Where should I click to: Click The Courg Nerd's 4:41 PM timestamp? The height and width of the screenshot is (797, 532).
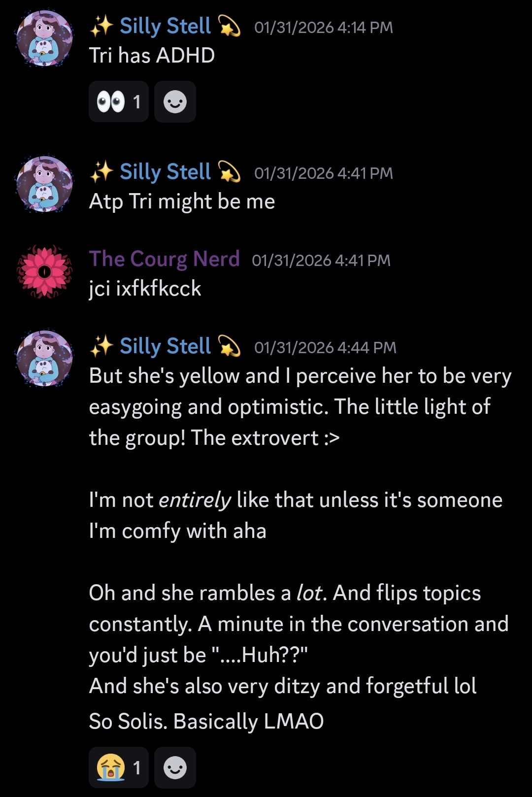[321, 261]
